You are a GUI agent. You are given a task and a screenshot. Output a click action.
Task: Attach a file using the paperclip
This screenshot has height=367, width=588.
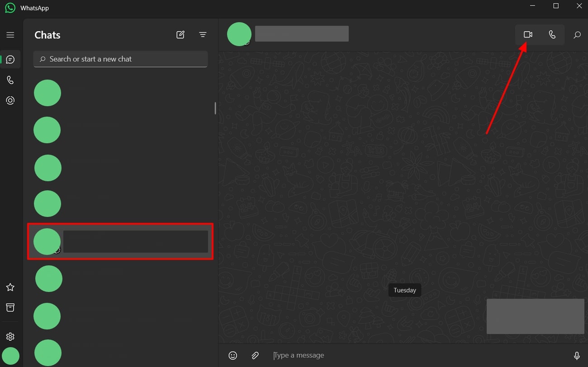pos(255,356)
